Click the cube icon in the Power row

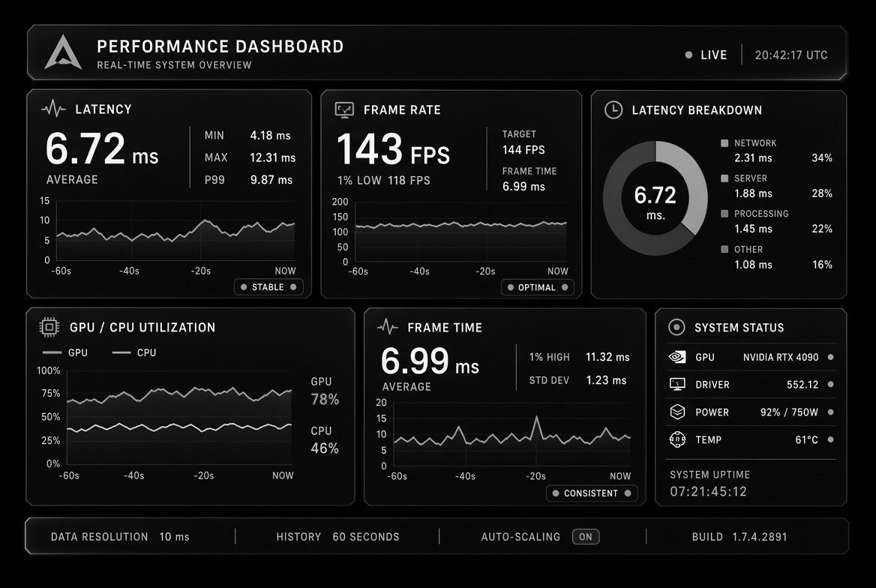point(677,412)
